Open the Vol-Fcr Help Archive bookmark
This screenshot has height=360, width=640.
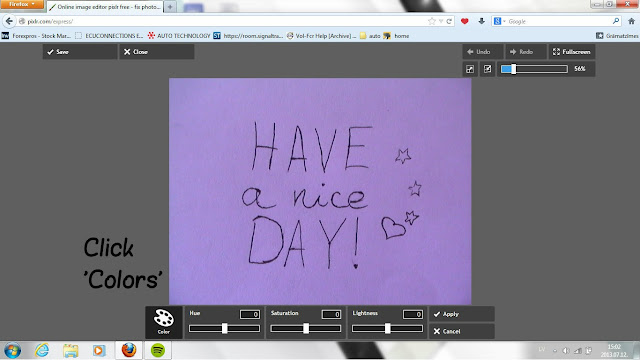pyautogui.click(x=321, y=36)
